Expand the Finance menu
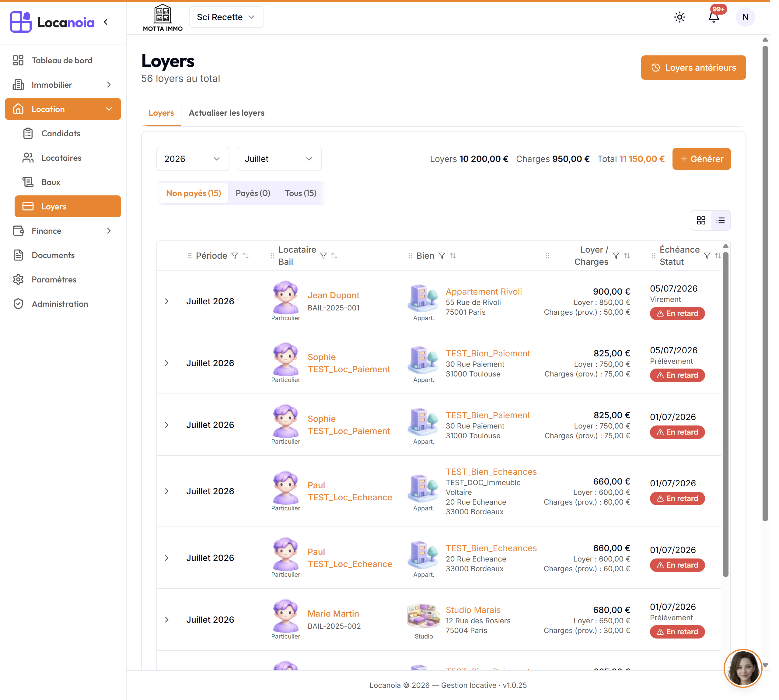Image resolution: width=779 pixels, height=700 pixels. tap(62, 231)
